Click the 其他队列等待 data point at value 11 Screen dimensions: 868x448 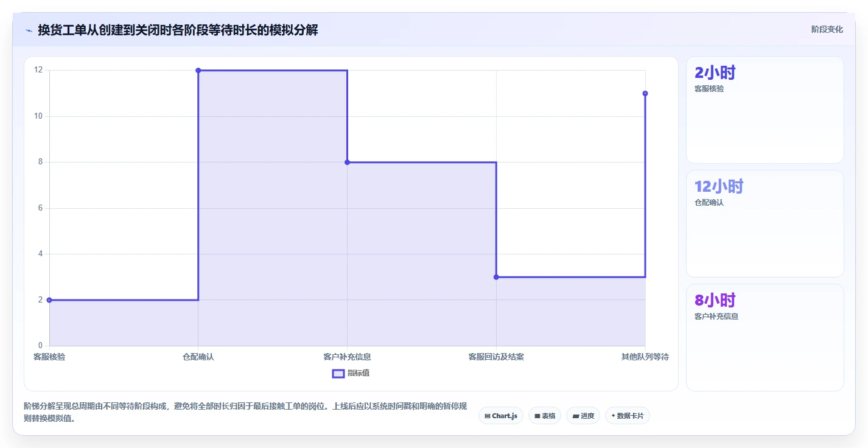point(645,94)
